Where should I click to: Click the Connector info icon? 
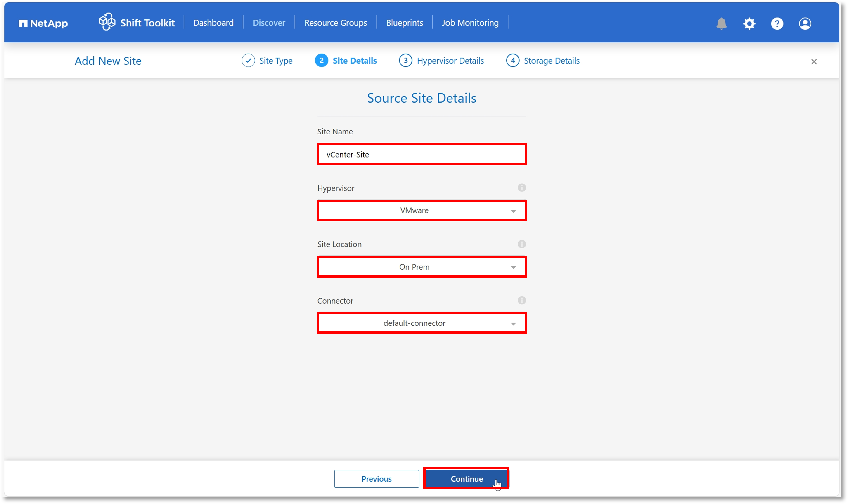point(521,300)
